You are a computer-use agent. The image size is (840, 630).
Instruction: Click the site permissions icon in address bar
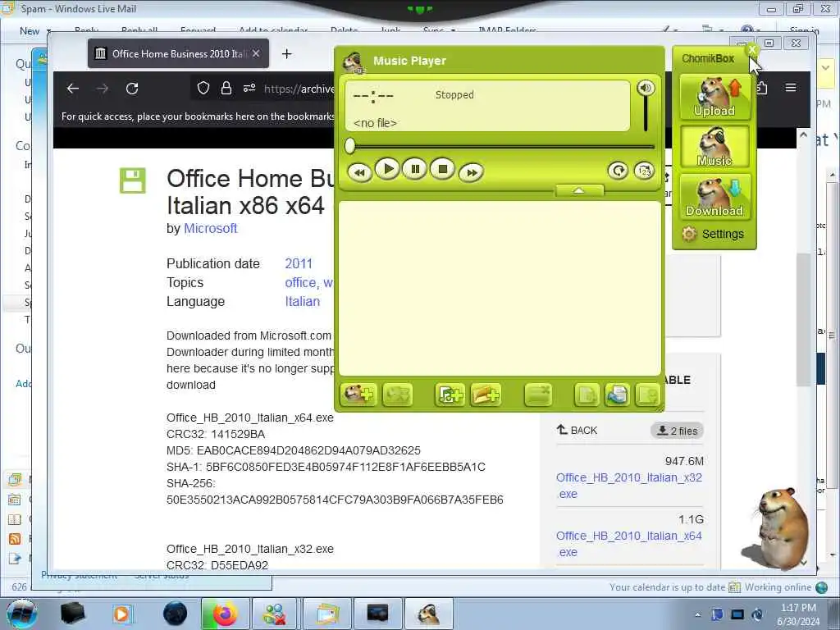(x=249, y=88)
